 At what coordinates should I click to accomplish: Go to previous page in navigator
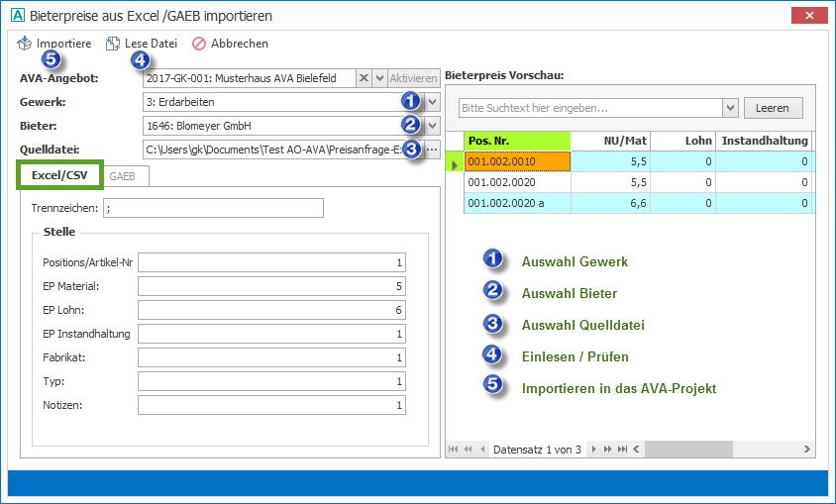(x=469, y=450)
